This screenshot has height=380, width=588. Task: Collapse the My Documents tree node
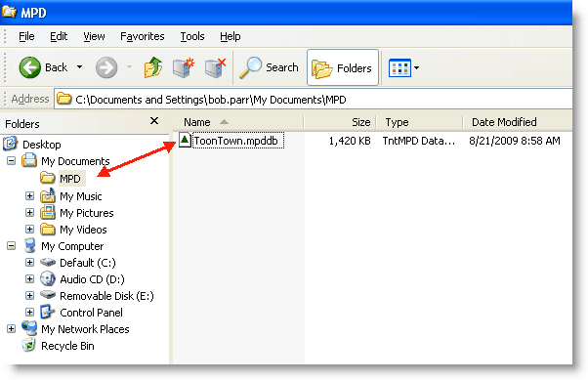tap(12, 161)
